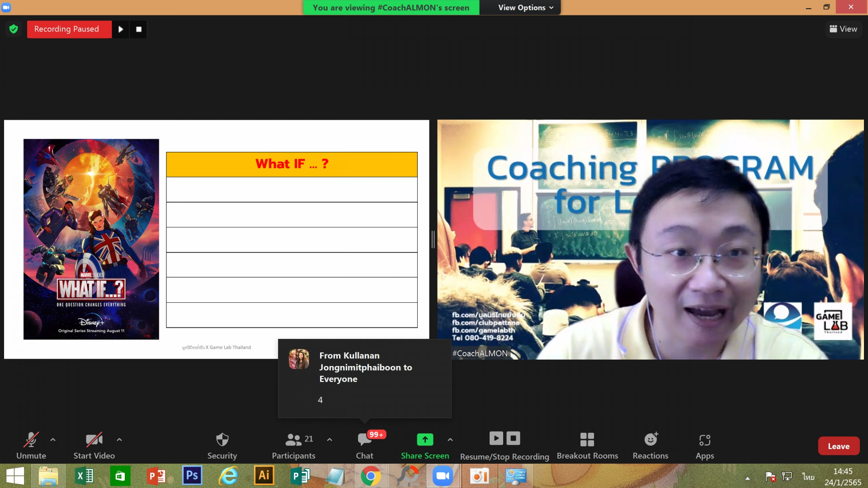Open Breakout Rooms
This screenshot has height=488, width=868.
click(587, 446)
